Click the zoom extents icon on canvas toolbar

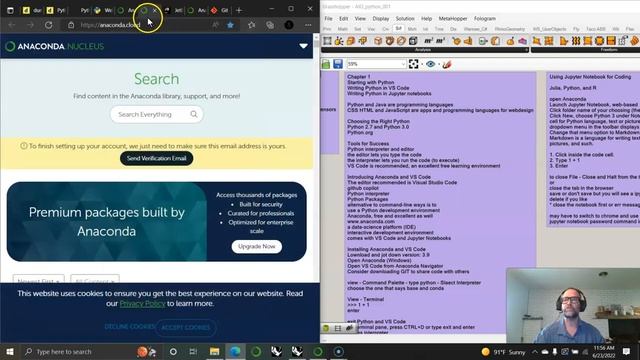pyautogui.click(x=413, y=64)
